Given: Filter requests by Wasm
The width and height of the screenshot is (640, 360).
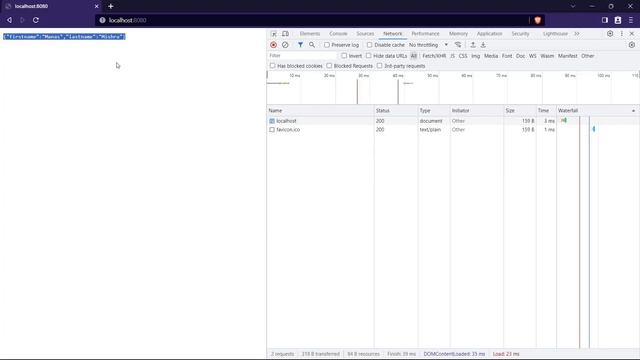Looking at the screenshot, I should (x=547, y=56).
